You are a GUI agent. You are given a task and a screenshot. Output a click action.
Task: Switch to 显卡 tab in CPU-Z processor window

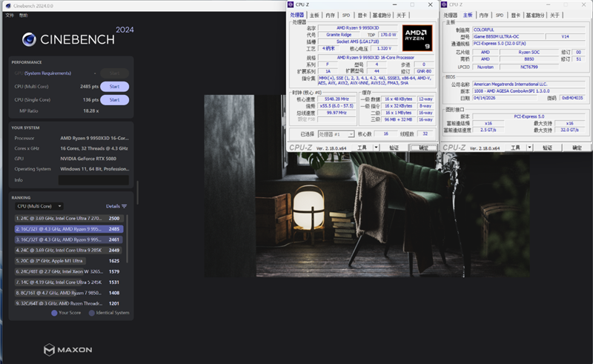coord(362,15)
